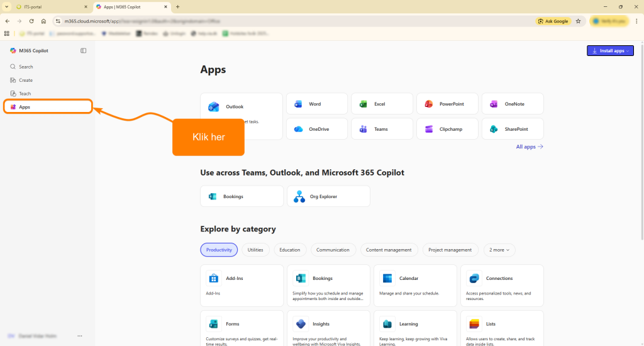The image size is (644, 346).
Task: Expand the 2 more categories dropdown
Action: [x=499, y=250]
